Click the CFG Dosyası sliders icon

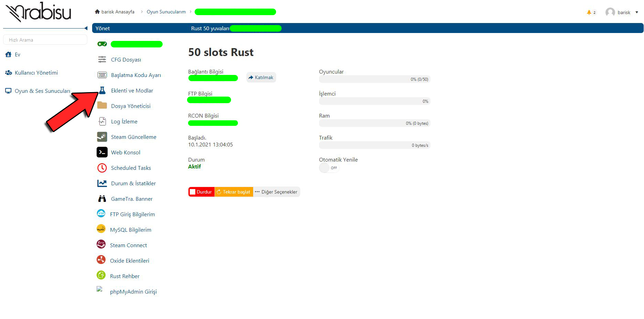click(x=102, y=59)
